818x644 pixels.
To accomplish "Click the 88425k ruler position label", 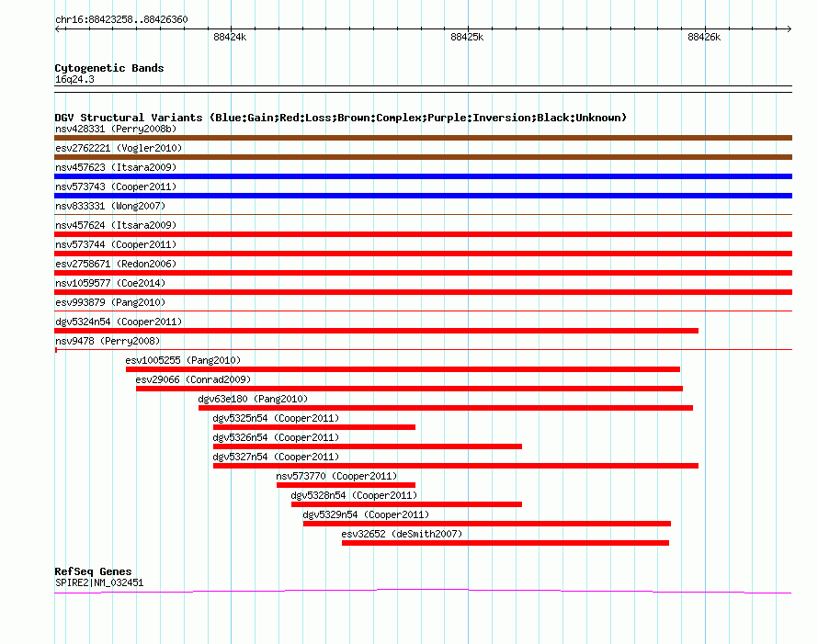I will tap(467, 37).
